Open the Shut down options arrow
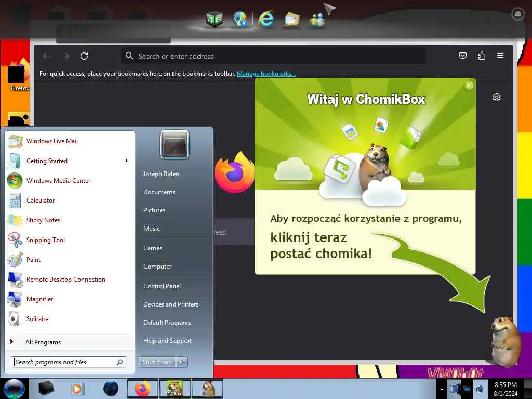The width and height of the screenshot is (532, 399). click(x=181, y=362)
